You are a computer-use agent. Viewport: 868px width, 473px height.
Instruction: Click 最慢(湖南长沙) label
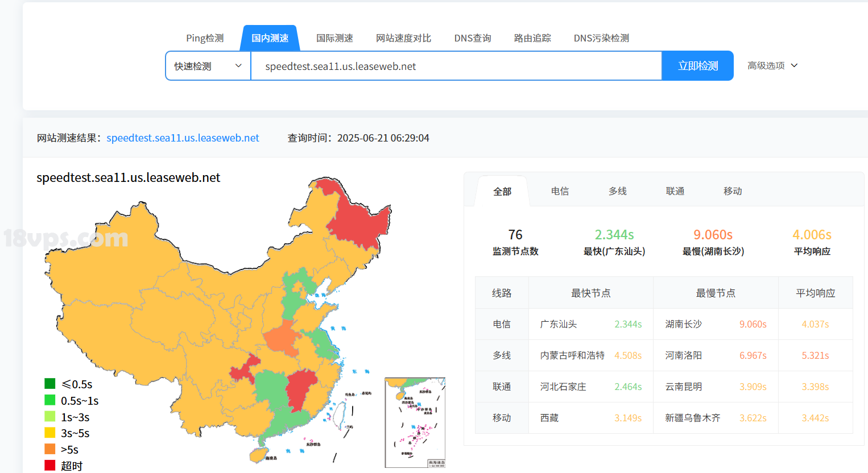[x=713, y=251]
